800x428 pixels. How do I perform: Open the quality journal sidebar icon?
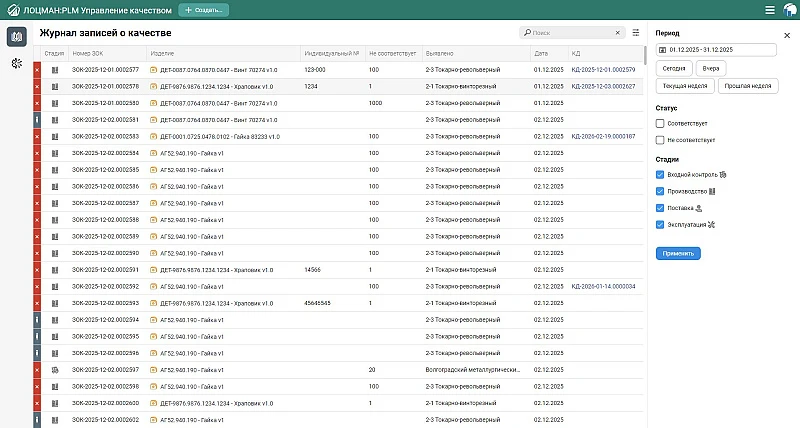tap(17, 37)
